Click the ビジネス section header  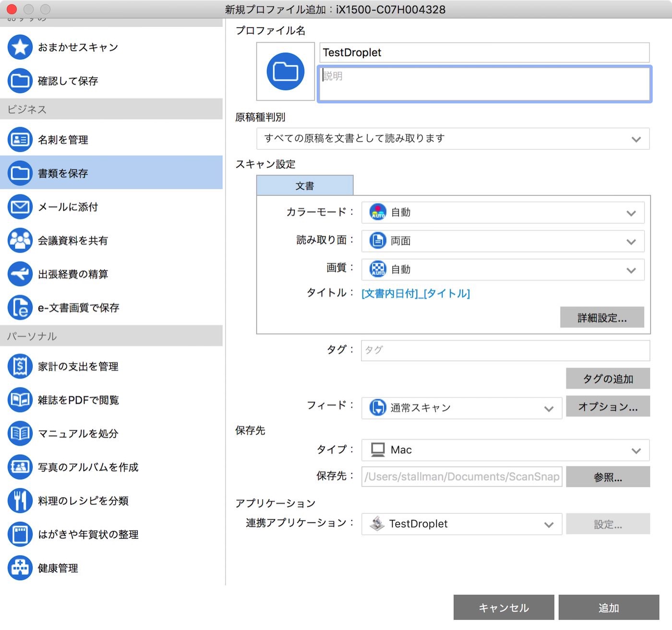(111, 109)
